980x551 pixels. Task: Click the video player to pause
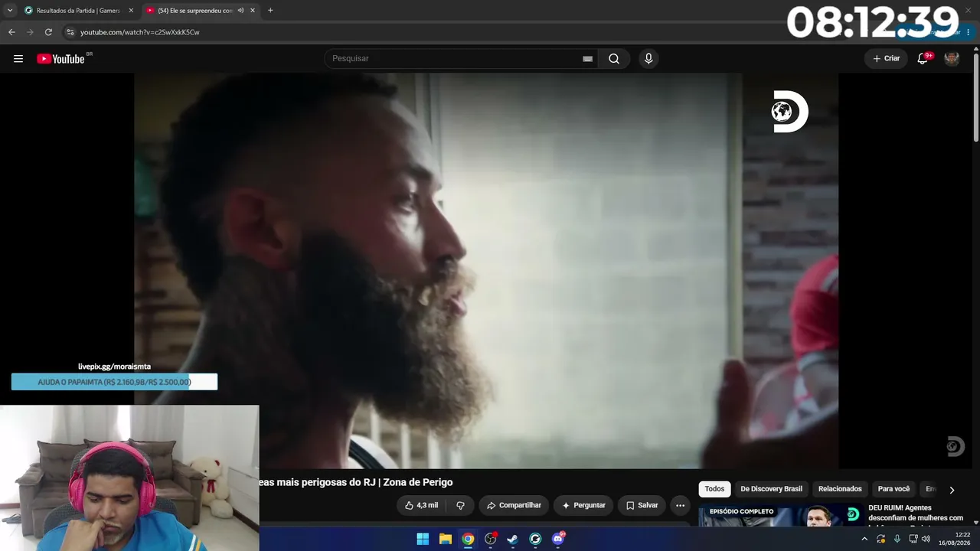point(486,270)
